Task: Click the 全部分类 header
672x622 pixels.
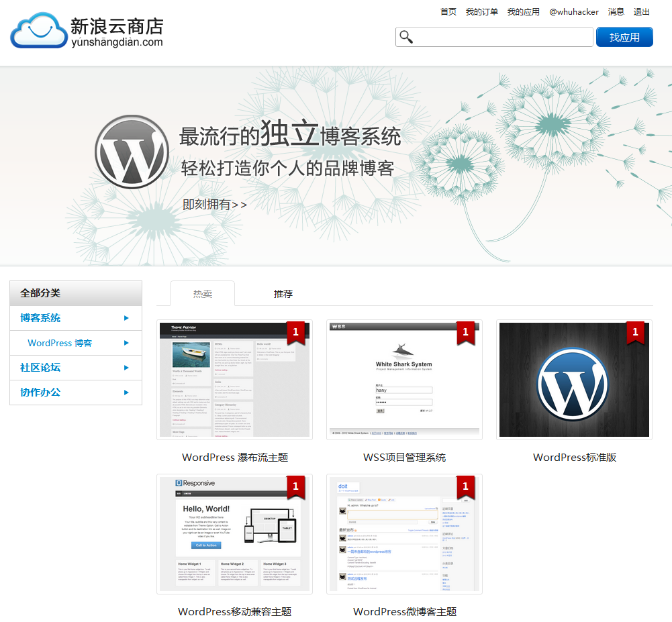Action: pyautogui.click(x=76, y=293)
